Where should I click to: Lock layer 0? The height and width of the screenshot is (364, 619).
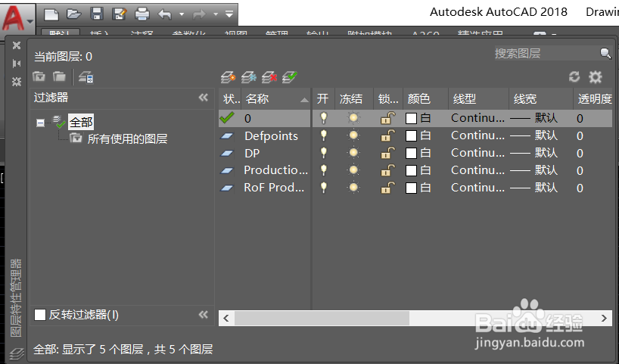tap(387, 118)
